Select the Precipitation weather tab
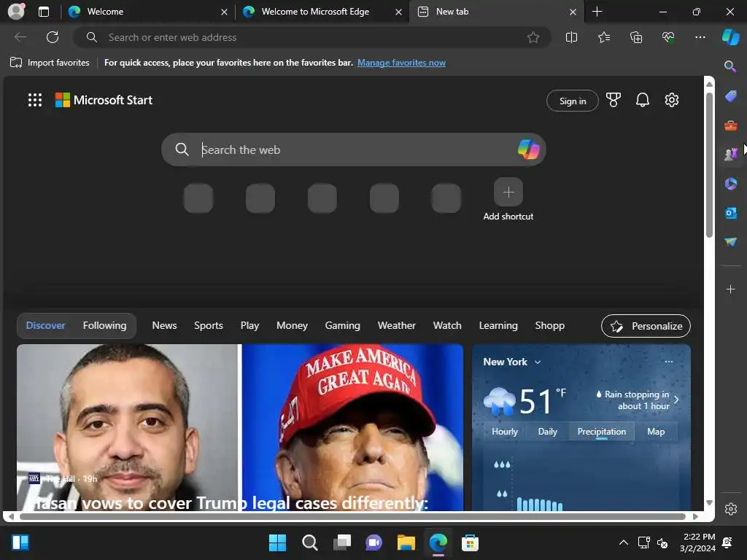The height and width of the screenshot is (560, 747). (x=601, y=432)
